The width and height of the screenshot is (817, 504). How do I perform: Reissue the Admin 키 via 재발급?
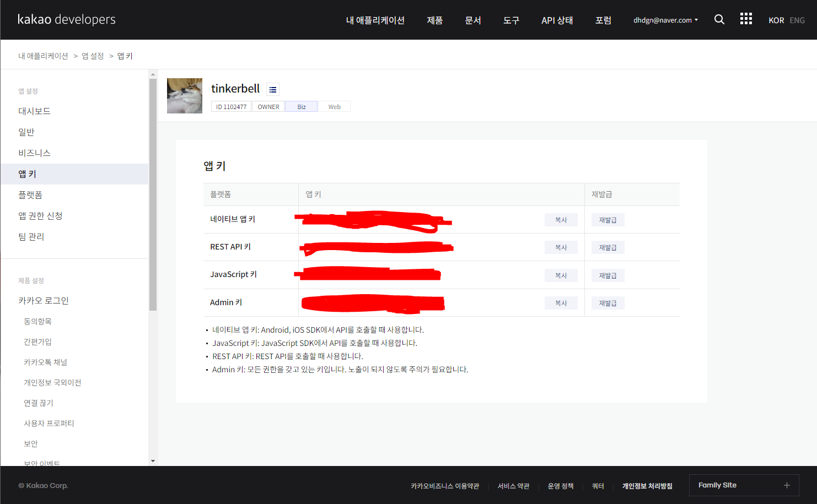tap(608, 303)
